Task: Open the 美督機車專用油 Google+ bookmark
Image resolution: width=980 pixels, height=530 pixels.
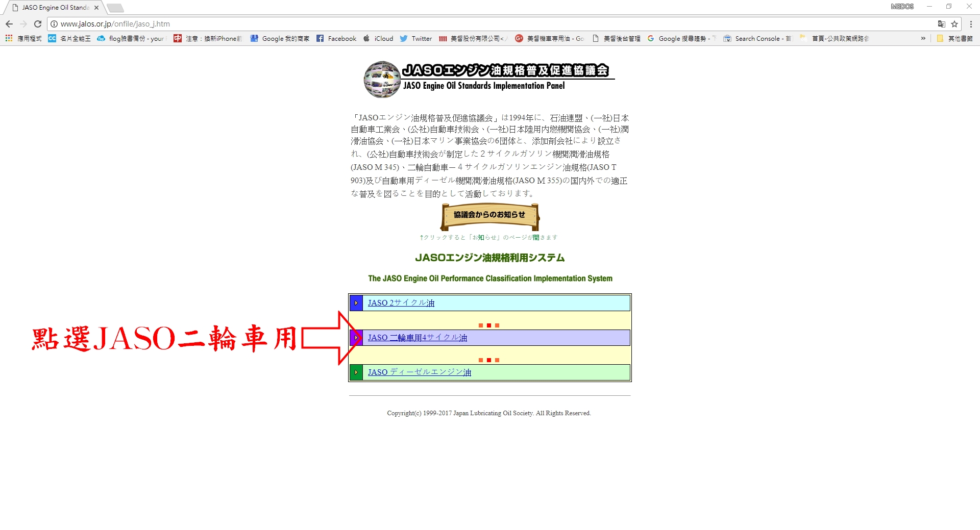Action: coord(550,38)
